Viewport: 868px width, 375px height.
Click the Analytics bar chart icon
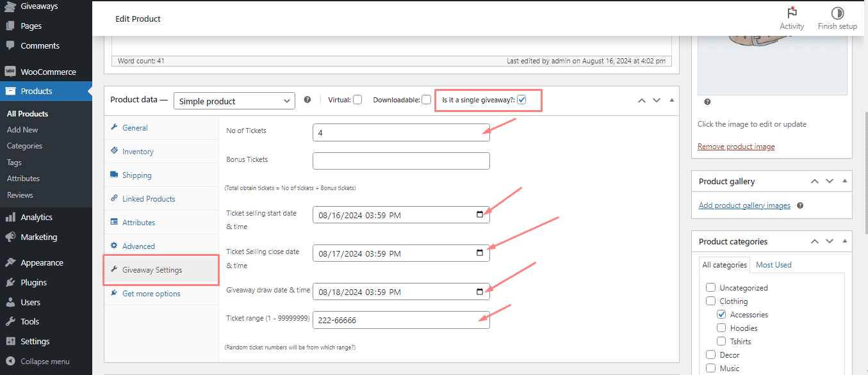tap(10, 218)
